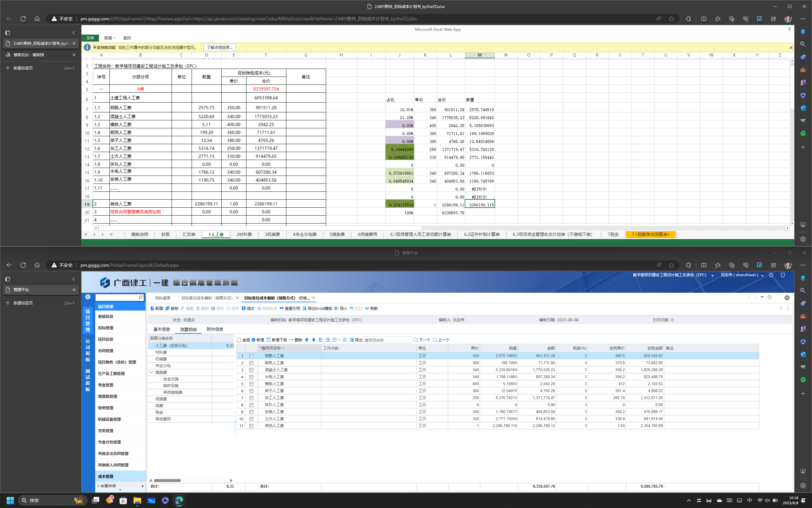Check the box for 钢筋人工费 row

(x=251, y=356)
